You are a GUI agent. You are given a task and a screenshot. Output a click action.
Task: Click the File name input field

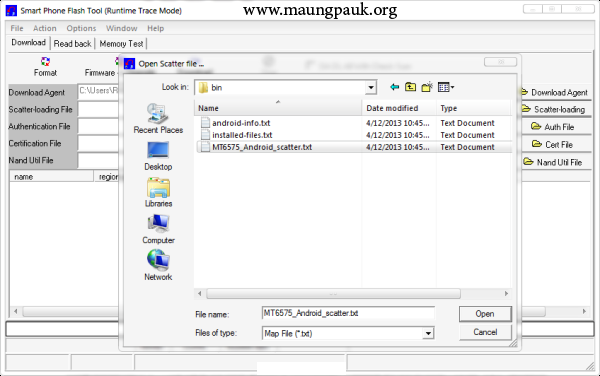(348, 313)
